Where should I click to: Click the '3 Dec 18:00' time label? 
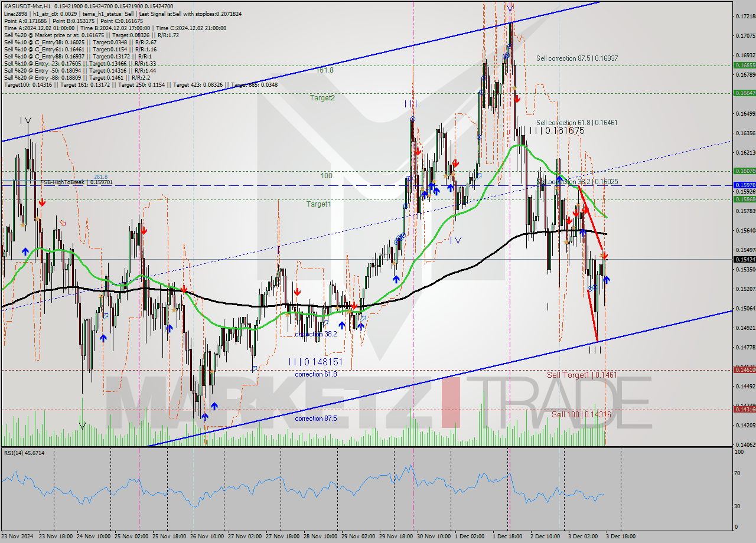coord(620,537)
